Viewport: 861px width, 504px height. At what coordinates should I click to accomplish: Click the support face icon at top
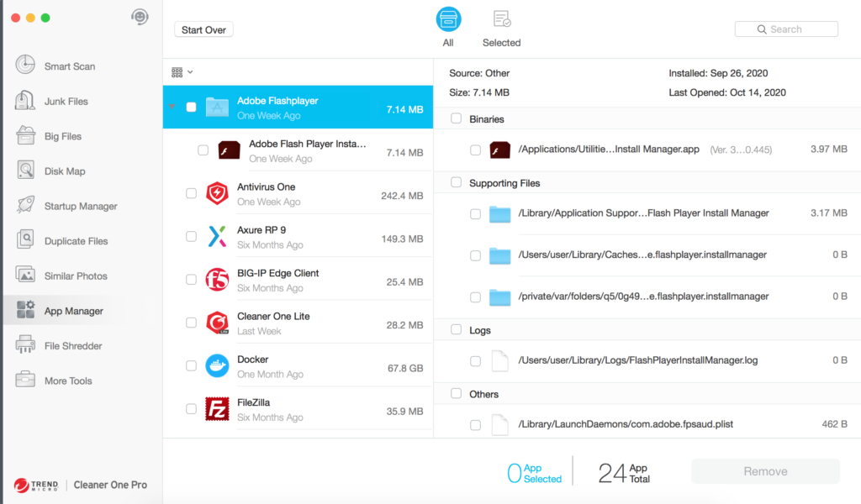coord(140,17)
